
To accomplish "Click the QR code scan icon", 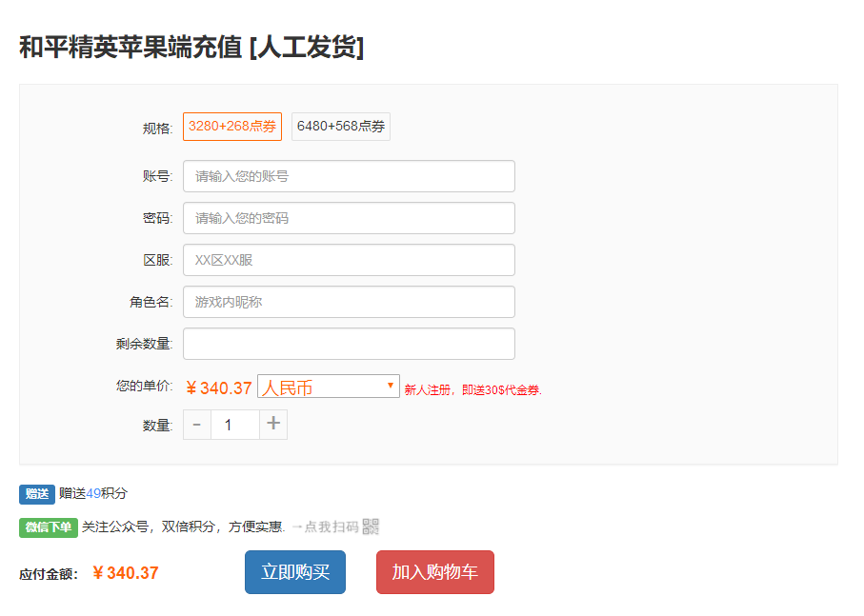I will click(x=371, y=527).
